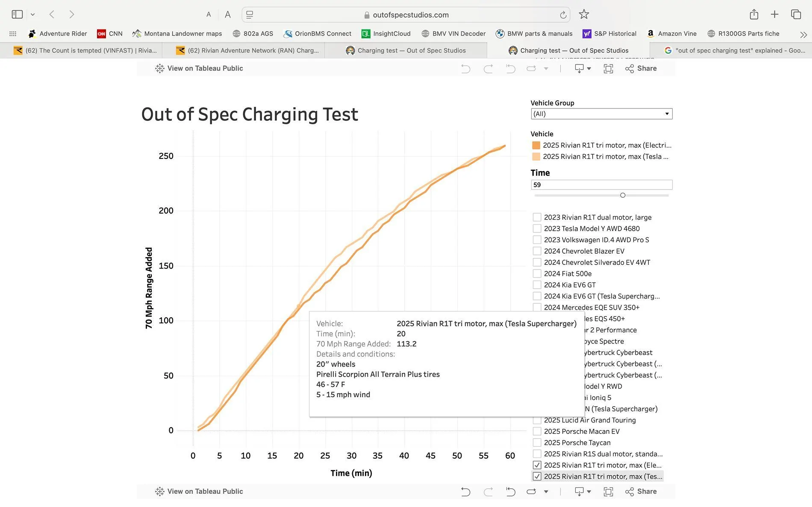Open Montana Landowner maps bookmark
812x507 pixels.
[177, 34]
